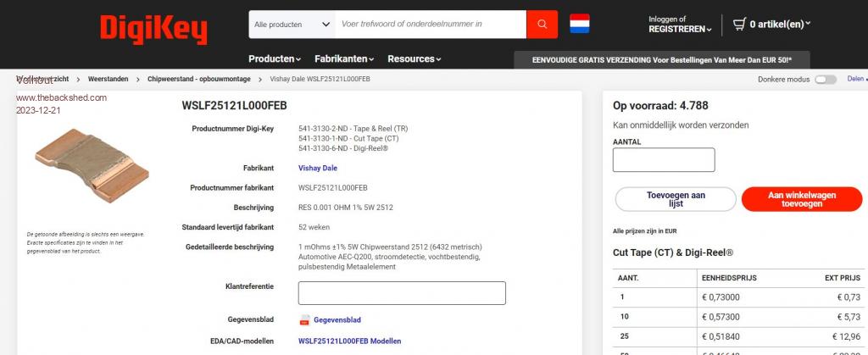Viewport: 868px width, 355px height.
Task: Expand the Producten menu
Action: click(274, 59)
